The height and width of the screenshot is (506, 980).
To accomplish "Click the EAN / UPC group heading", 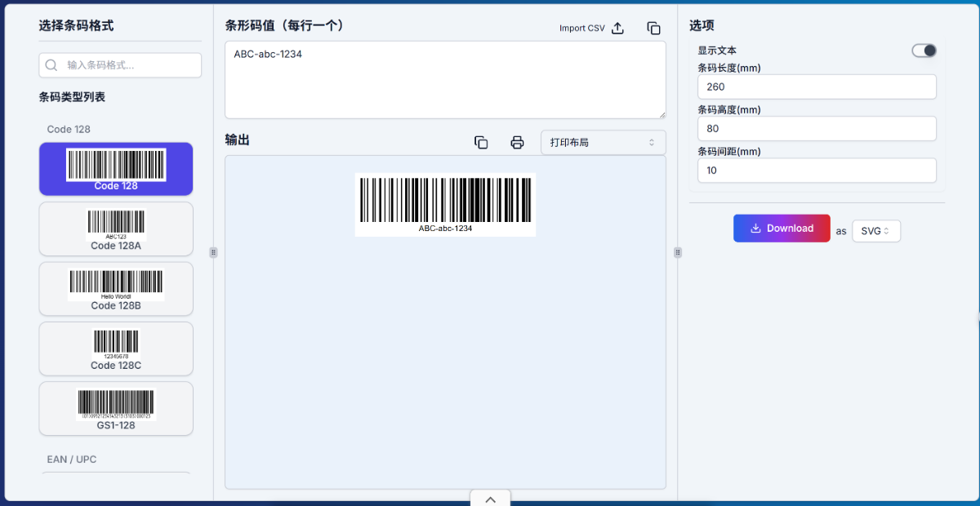I will pyautogui.click(x=72, y=459).
